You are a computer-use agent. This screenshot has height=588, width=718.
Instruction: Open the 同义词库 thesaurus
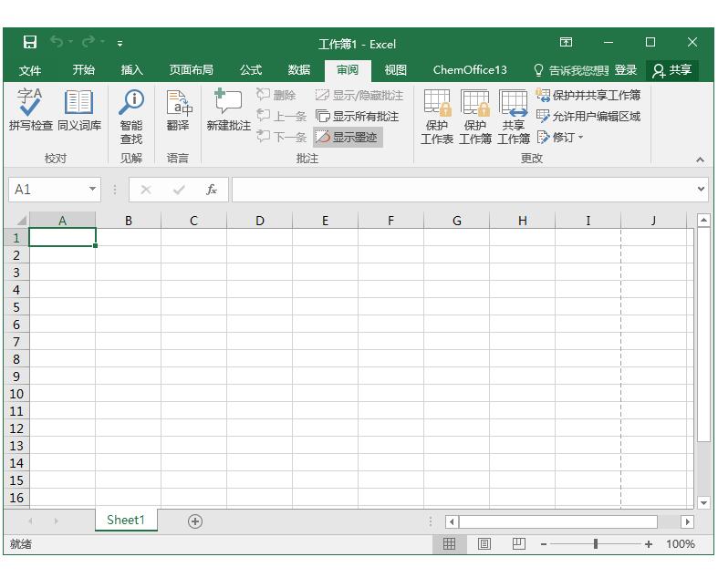pos(79,108)
